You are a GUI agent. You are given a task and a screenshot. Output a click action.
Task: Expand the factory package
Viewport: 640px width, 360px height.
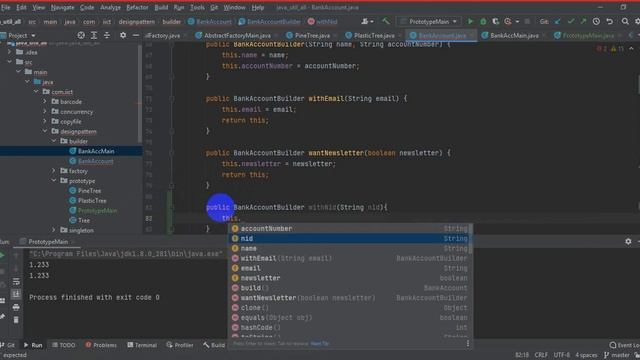54,171
